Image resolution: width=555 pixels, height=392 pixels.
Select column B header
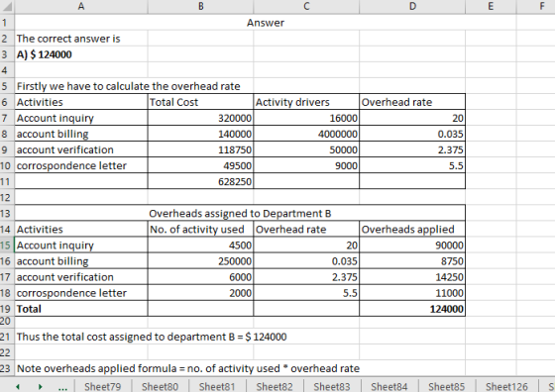pos(200,6)
